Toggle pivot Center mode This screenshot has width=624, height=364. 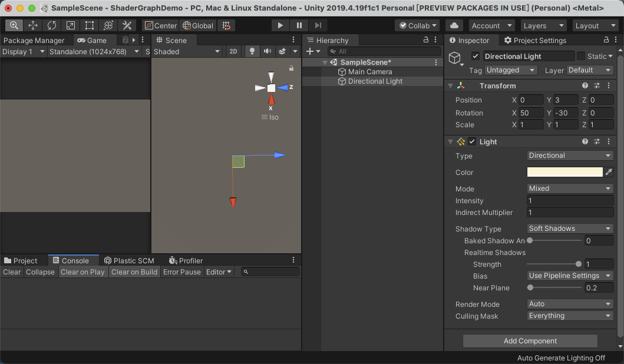pyautogui.click(x=160, y=25)
